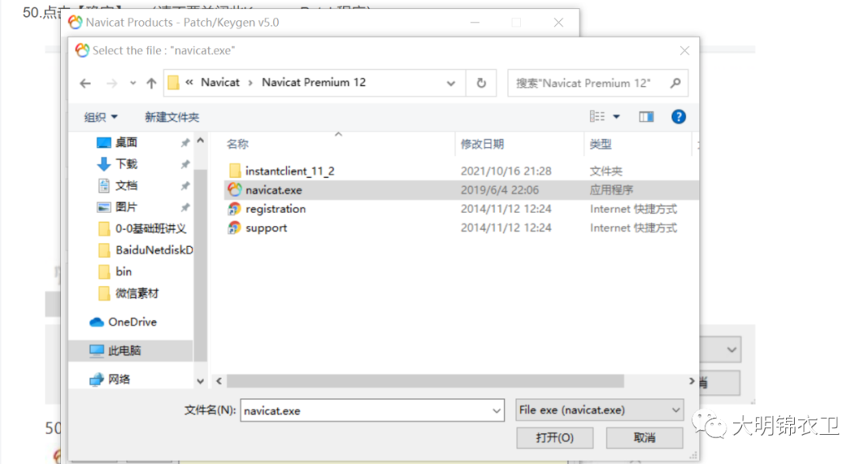Open the view mode dropdown arrow
This screenshot has width=868, height=464.
pos(616,117)
